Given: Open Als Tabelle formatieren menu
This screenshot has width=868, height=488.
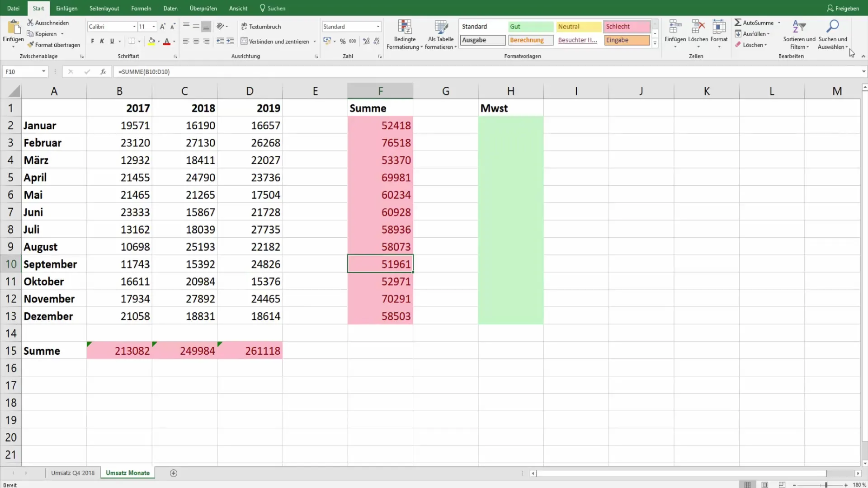Looking at the screenshot, I should pyautogui.click(x=441, y=35).
